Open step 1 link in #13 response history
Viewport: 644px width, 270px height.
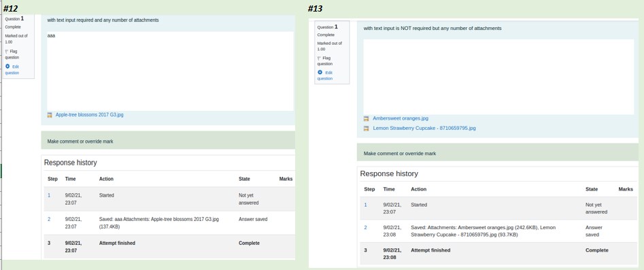[366, 204]
